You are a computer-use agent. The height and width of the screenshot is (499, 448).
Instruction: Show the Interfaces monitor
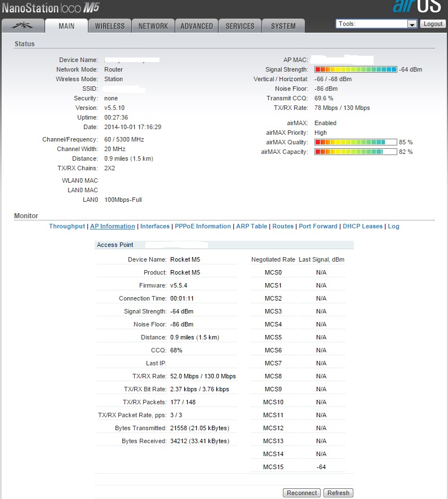coord(155,226)
